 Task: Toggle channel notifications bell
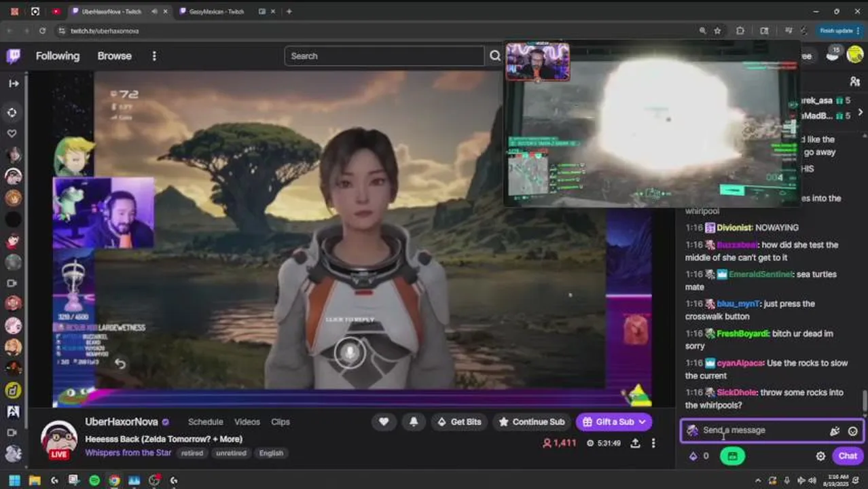[414, 422]
